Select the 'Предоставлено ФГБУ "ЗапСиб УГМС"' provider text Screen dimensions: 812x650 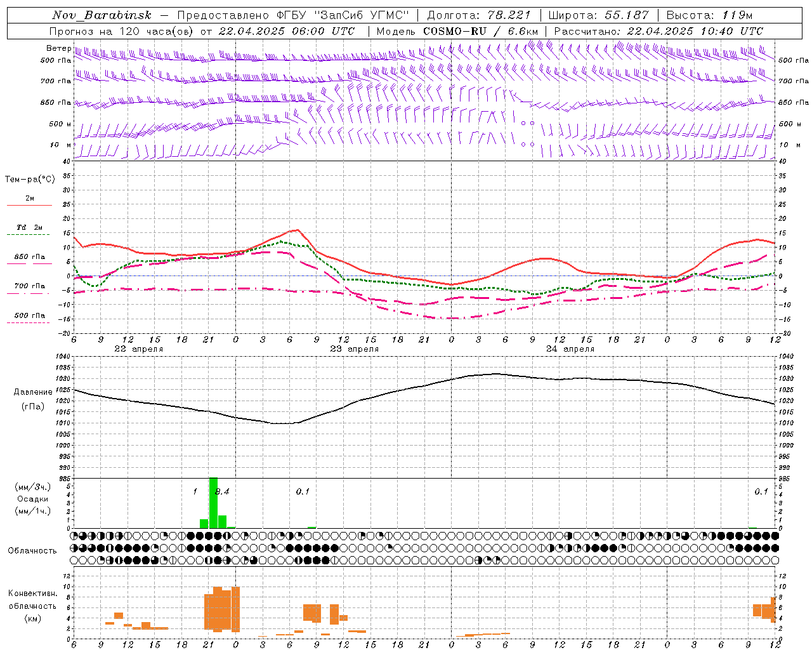(x=293, y=15)
